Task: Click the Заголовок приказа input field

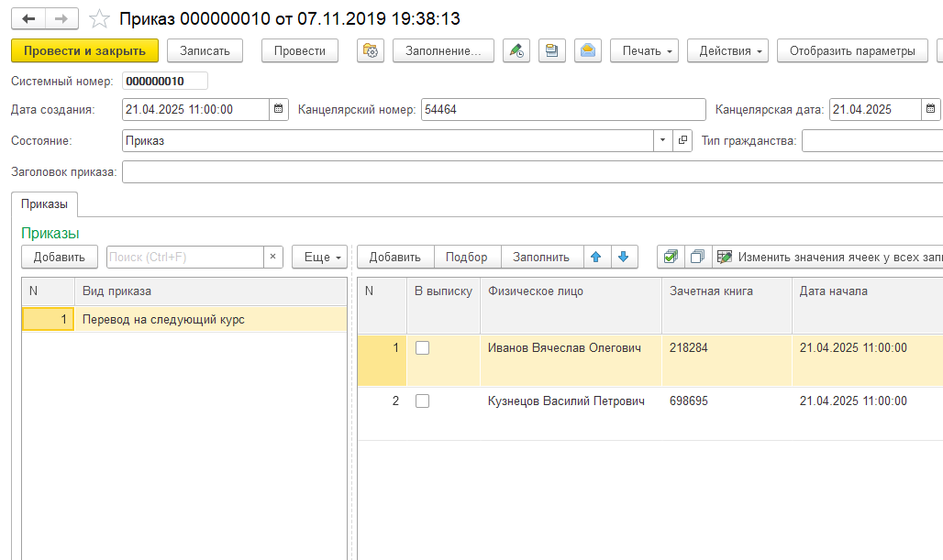Action: [x=532, y=171]
